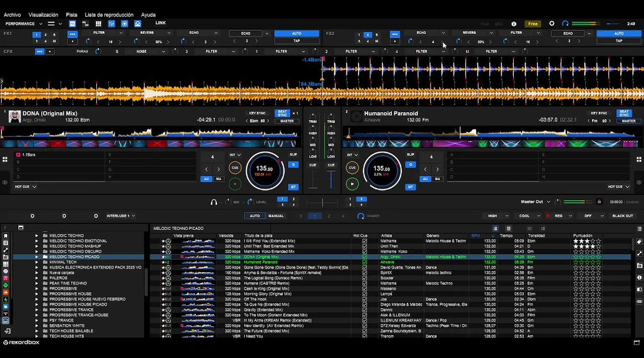The height and width of the screenshot is (358, 644).
Task: Open deck 2 pad mode grid icon
Action: (639, 160)
